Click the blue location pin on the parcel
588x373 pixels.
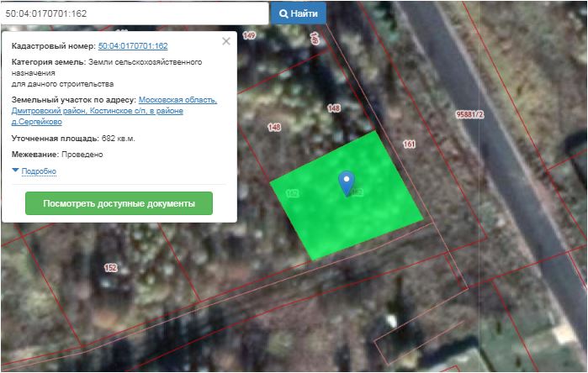346,181
